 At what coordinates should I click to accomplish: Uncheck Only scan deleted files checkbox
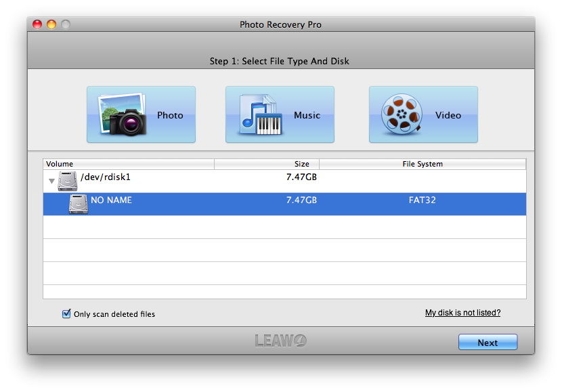tap(66, 314)
